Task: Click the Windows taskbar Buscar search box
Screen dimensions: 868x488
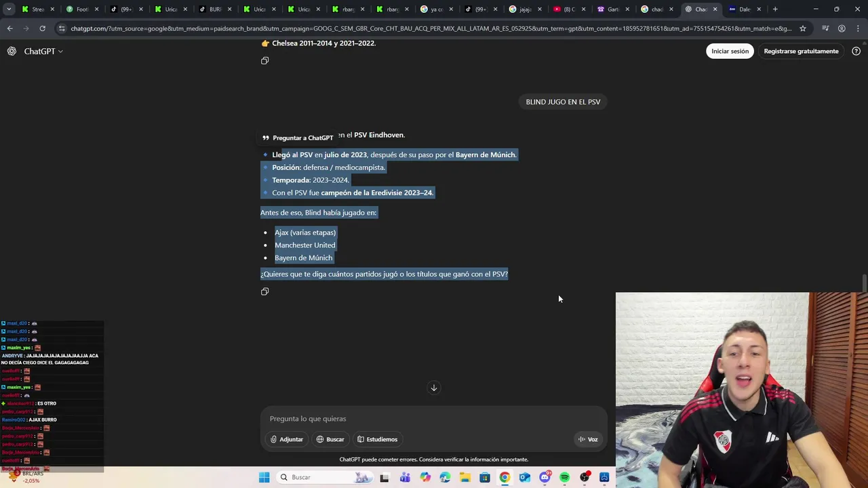Action: [x=324, y=477]
